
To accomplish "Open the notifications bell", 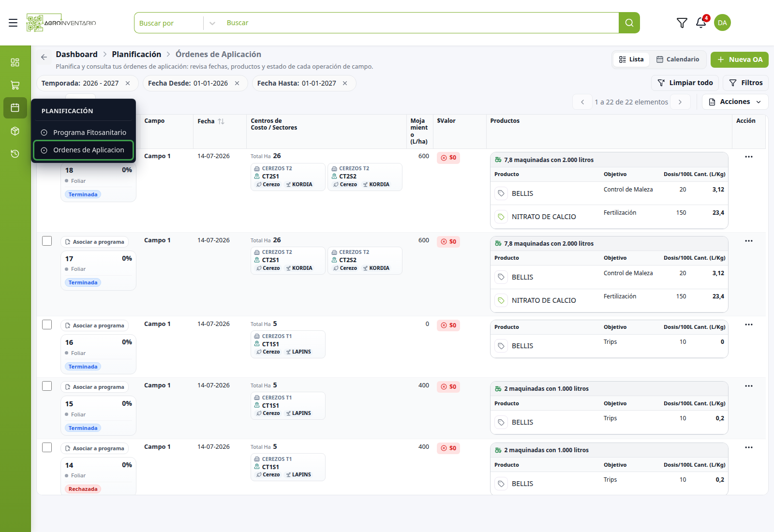I will coord(701,23).
